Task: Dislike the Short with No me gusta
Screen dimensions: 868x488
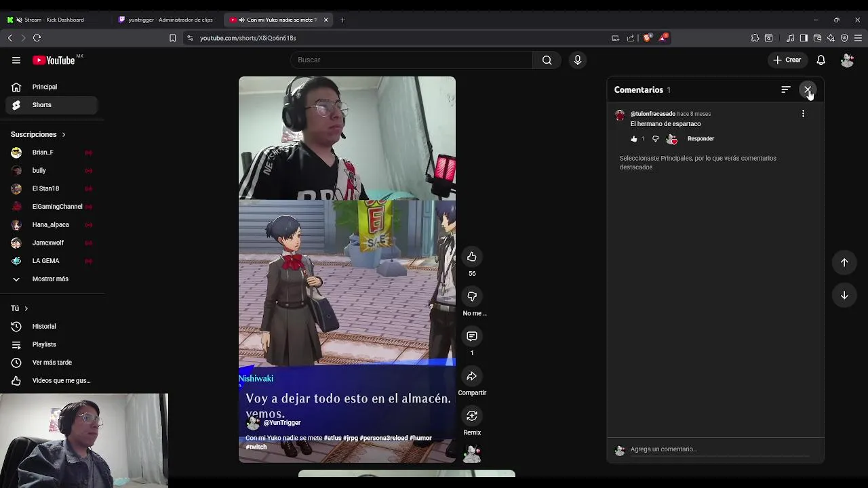Action: tap(472, 296)
